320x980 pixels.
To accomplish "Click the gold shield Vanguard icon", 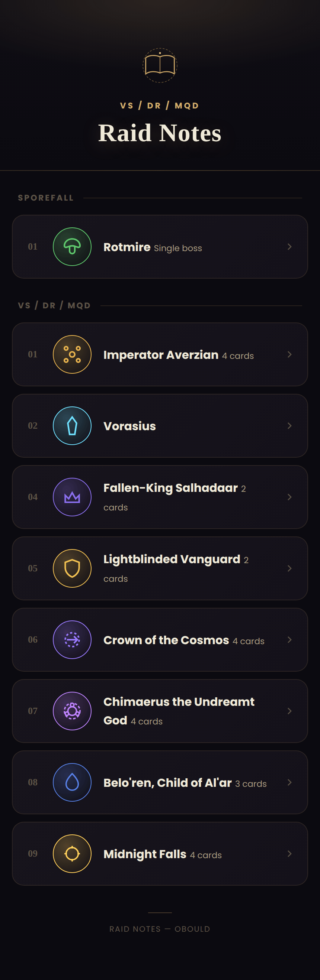I will 72,568.
